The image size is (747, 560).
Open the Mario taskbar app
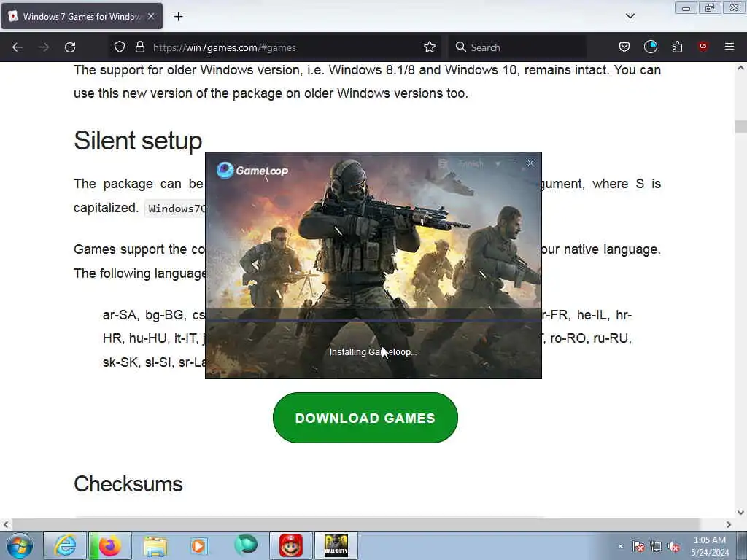[290, 545]
